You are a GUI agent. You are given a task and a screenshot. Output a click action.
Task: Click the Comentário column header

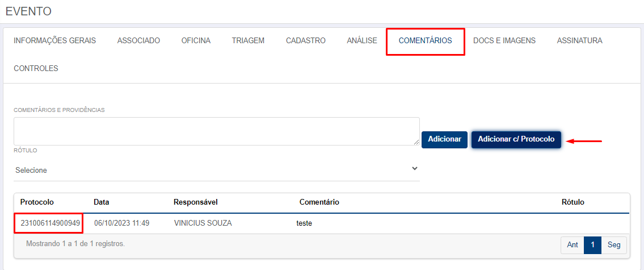(319, 202)
